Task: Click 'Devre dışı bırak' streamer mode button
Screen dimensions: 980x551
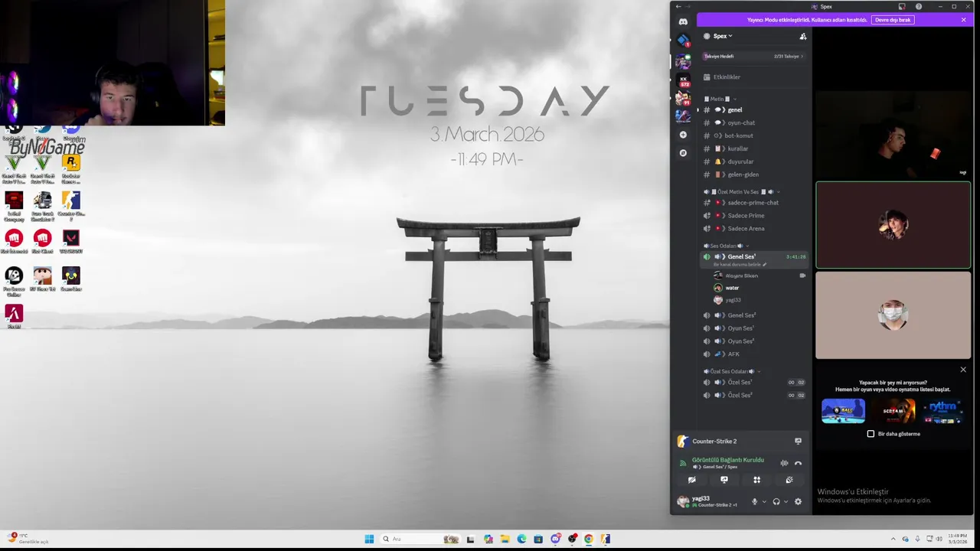Action: click(x=893, y=20)
